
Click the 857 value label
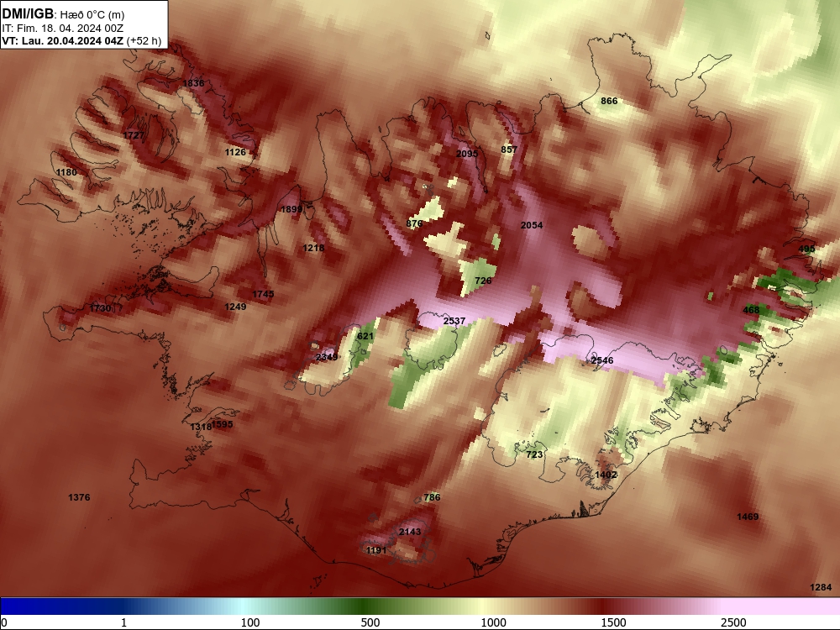pyautogui.click(x=509, y=150)
